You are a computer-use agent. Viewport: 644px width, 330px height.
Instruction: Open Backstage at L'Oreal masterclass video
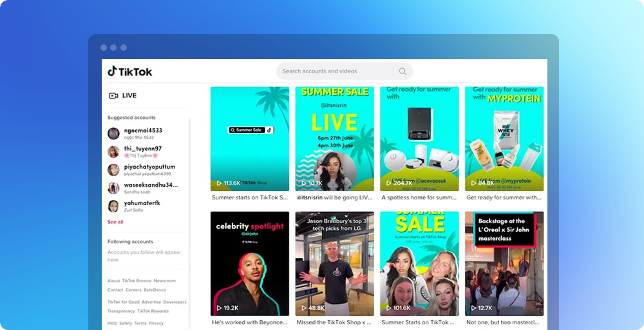point(504,264)
